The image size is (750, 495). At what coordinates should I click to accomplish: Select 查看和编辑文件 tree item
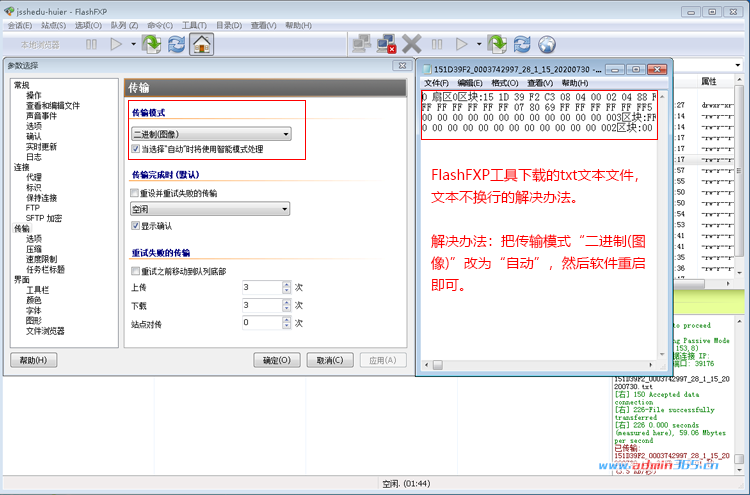(x=53, y=106)
